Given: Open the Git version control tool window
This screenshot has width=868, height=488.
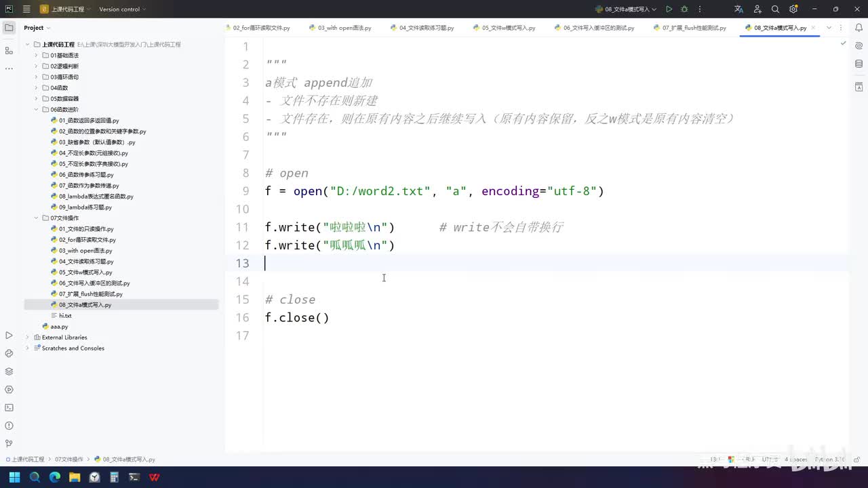Looking at the screenshot, I should tap(9, 444).
